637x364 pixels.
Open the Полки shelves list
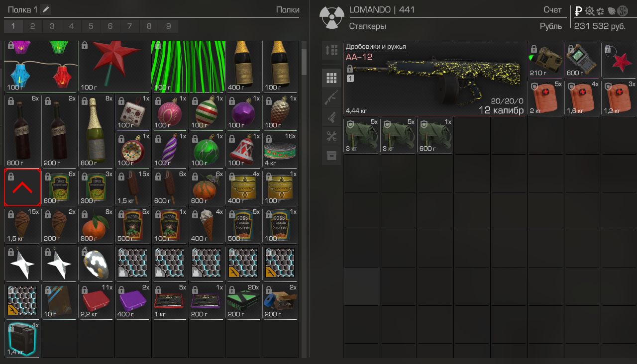click(288, 10)
